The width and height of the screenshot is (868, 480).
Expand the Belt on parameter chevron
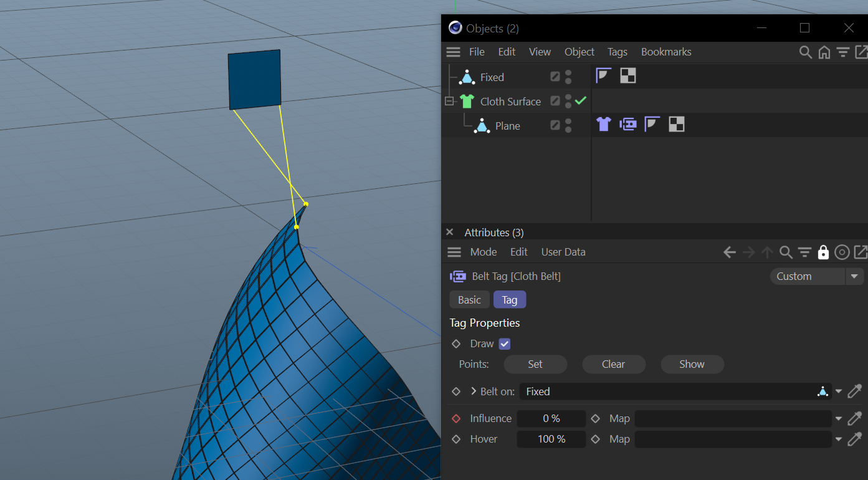click(x=474, y=391)
